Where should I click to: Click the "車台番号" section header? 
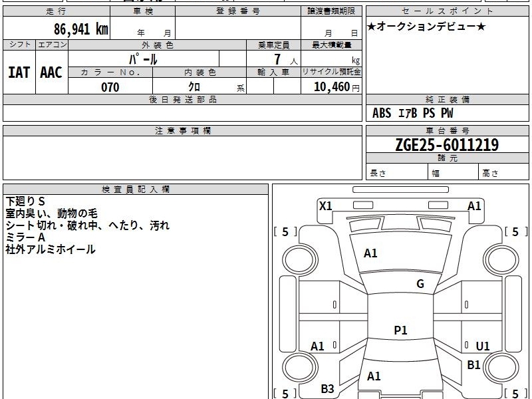(447, 130)
